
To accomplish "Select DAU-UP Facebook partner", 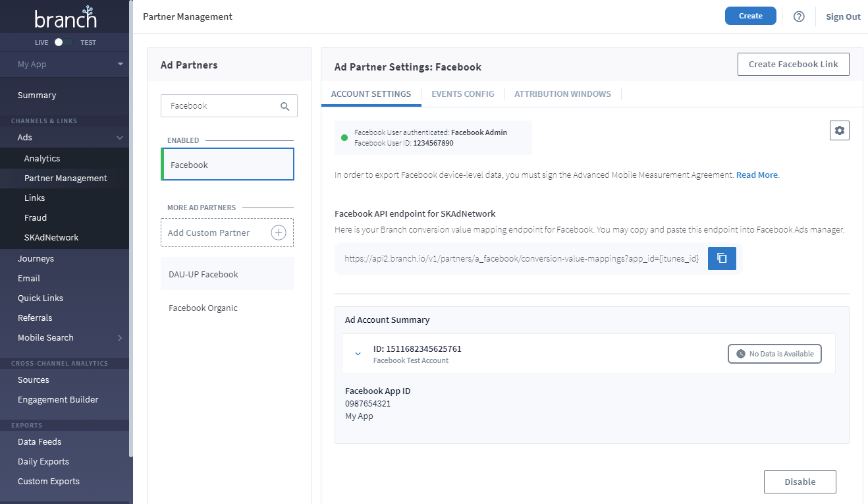I will [x=228, y=274].
